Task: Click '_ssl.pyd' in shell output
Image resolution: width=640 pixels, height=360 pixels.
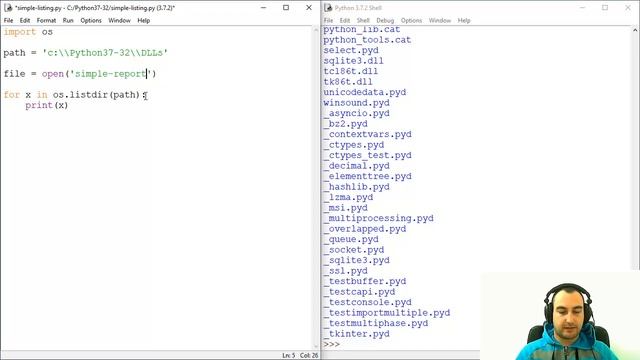Action: (345, 271)
